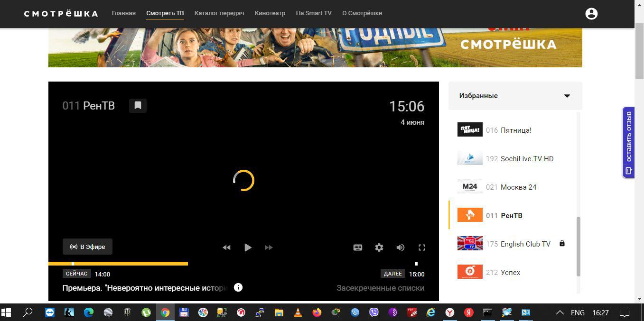Viewport: 644px width, 321px height.
Task: Select the Смотреть ТВ tab
Action: pyautogui.click(x=165, y=13)
